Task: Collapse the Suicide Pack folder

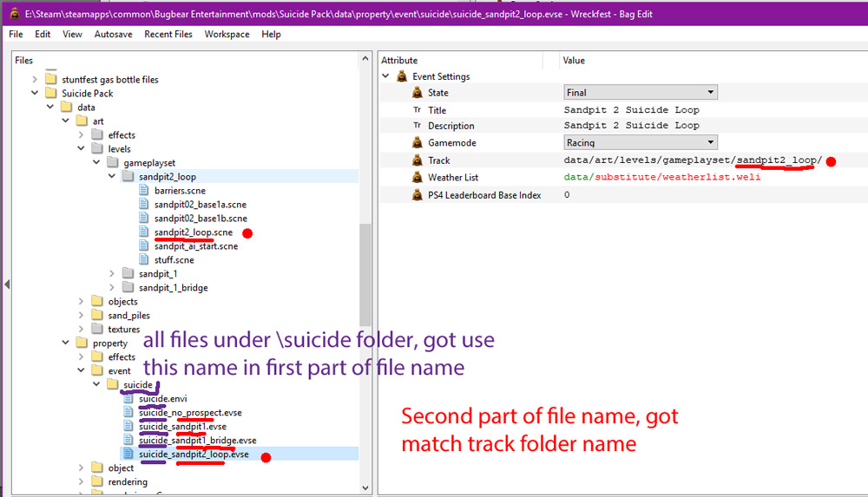Action: (35, 94)
